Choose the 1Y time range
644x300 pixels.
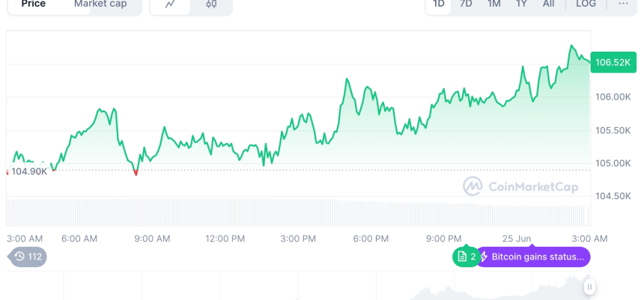coord(521,4)
